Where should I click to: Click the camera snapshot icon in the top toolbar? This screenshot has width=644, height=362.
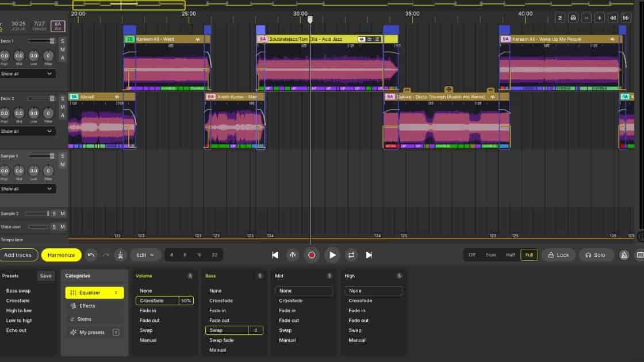(x=573, y=18)
